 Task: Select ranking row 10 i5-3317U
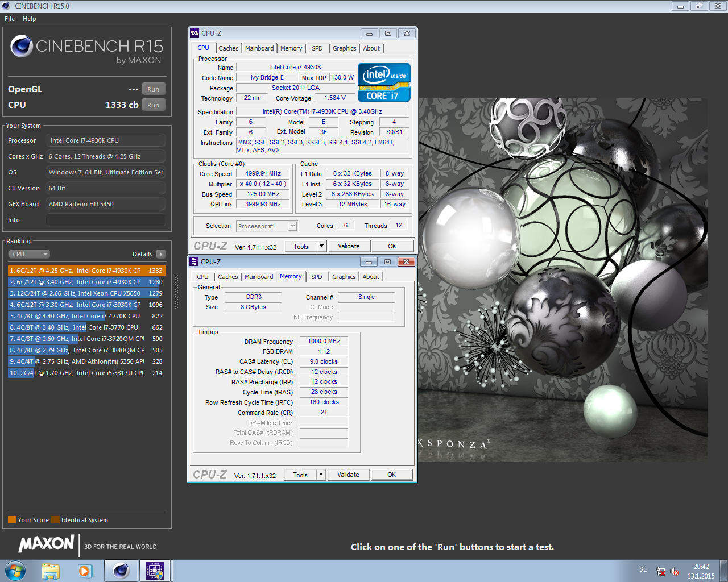(x=86, y=373)
